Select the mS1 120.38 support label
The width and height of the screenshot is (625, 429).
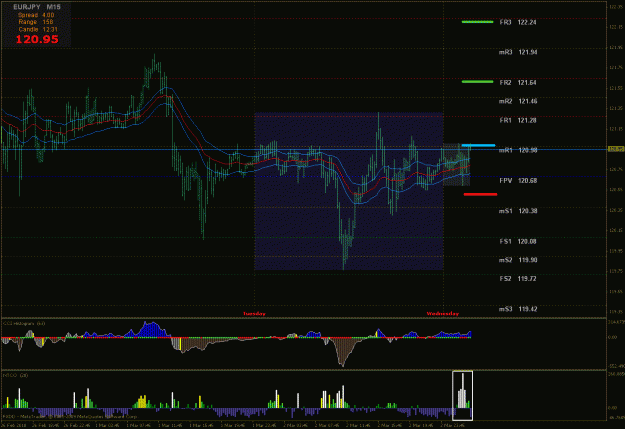(518, 211)
